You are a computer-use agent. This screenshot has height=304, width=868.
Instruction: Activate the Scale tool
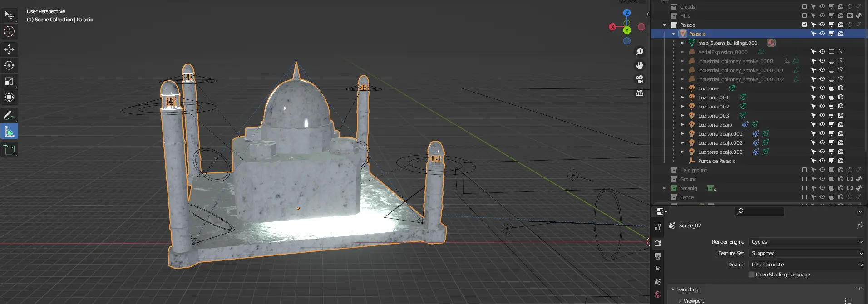click(x=9, y=81)
